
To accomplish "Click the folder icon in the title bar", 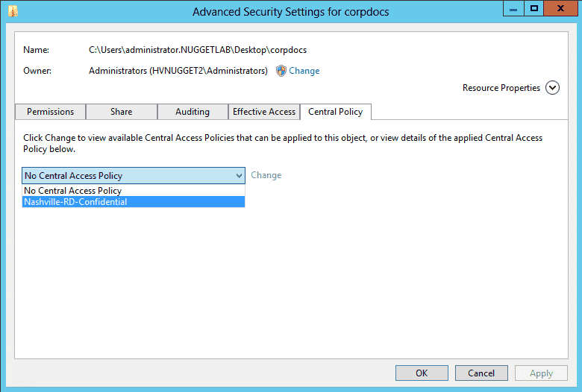I will point(13,11).
